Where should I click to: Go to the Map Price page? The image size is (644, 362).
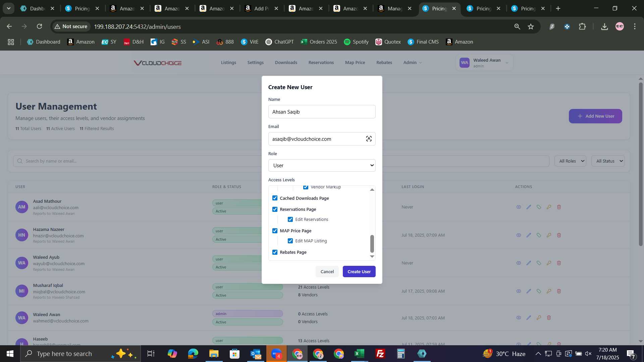click(355, 63)
